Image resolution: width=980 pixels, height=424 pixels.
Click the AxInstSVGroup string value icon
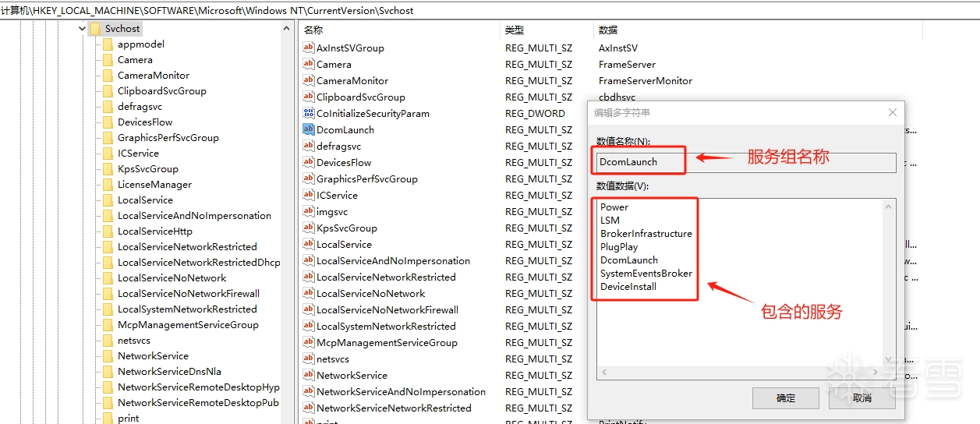tap(308, 48)
